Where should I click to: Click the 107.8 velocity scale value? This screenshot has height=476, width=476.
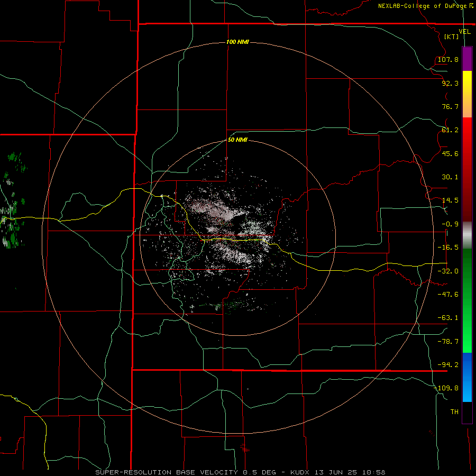click(x=448, y=59)
